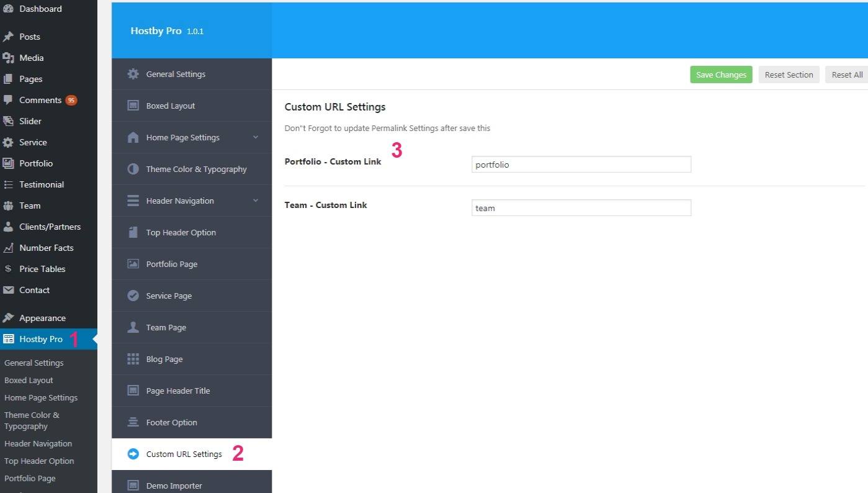The image size is (868, 493).
Task: Click the General Settings cog icon
Action: (x=133, y=74)
